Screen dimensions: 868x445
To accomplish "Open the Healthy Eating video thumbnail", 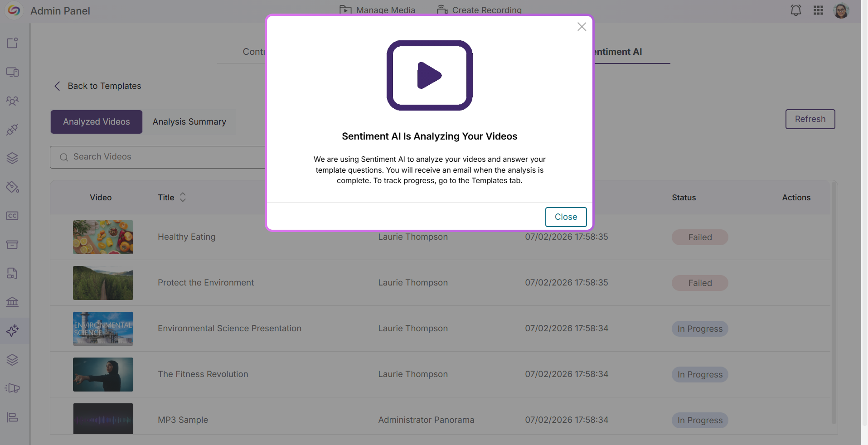I will click(103, 237).
